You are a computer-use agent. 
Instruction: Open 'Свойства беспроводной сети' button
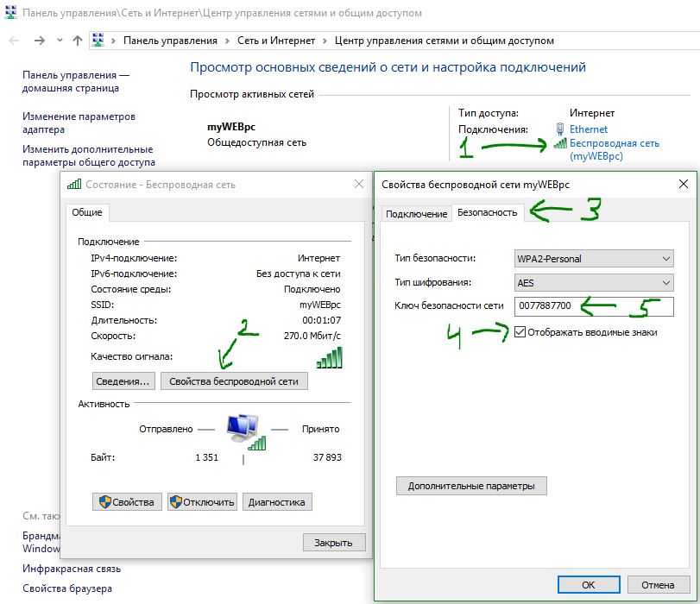tap(234, 381)
